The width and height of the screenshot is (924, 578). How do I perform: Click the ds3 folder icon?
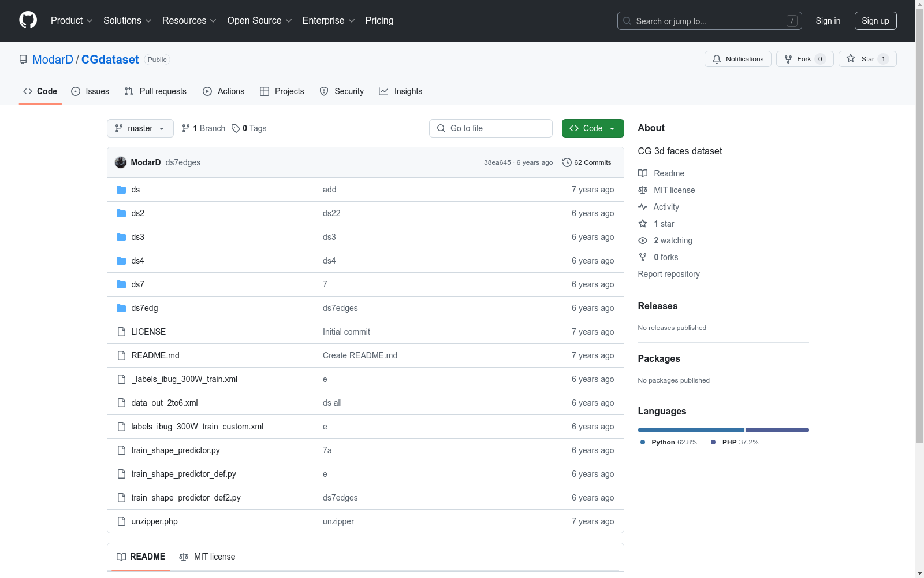[121, 237]
